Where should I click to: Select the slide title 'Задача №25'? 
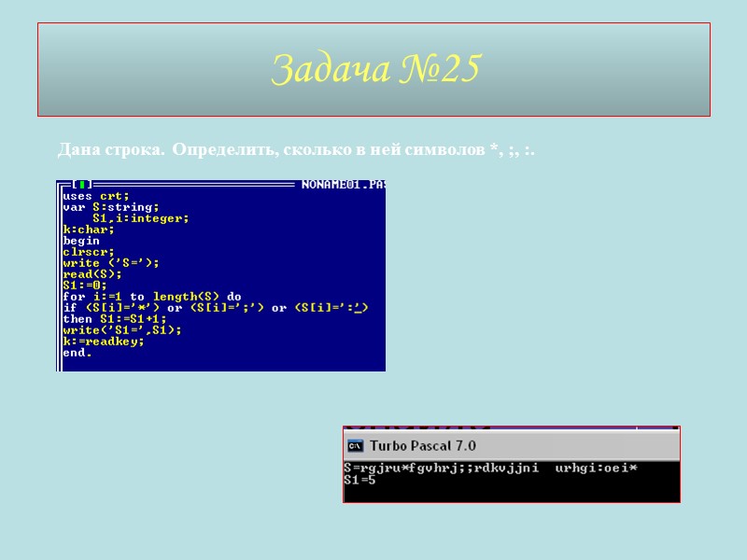point(373,67)
